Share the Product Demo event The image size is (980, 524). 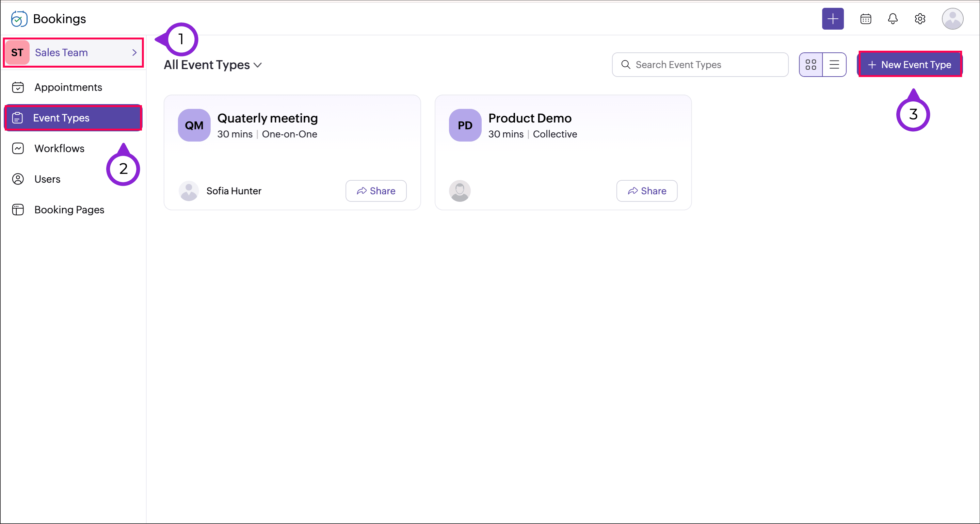tap(646, 191)
